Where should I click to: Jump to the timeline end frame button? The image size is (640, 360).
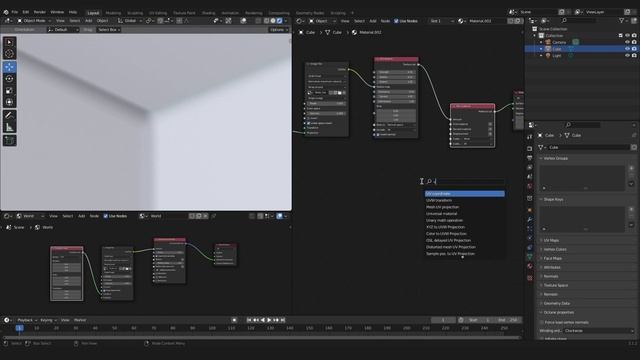pos(283,320)
